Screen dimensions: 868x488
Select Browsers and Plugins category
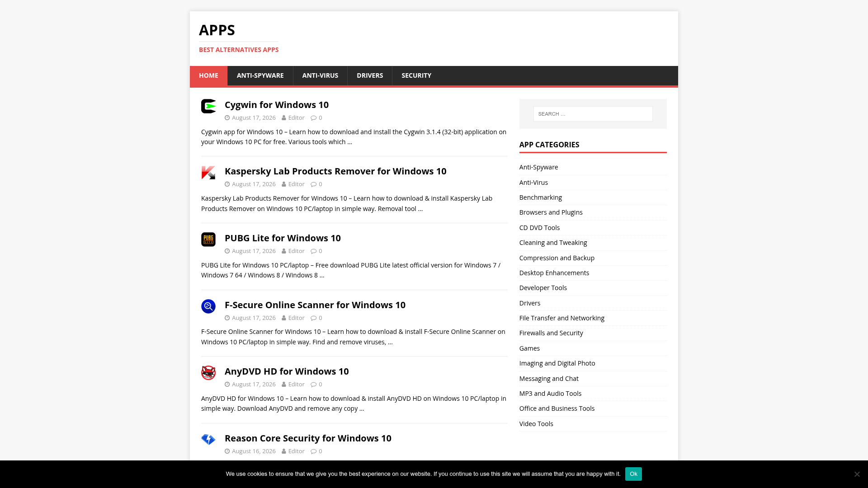pos(551,212)
